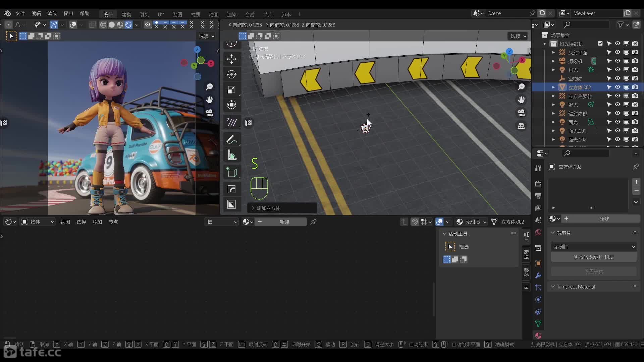Open the Material properties tab
The image size is (644, 362).
pyautogui.click(x=538, y=336)
